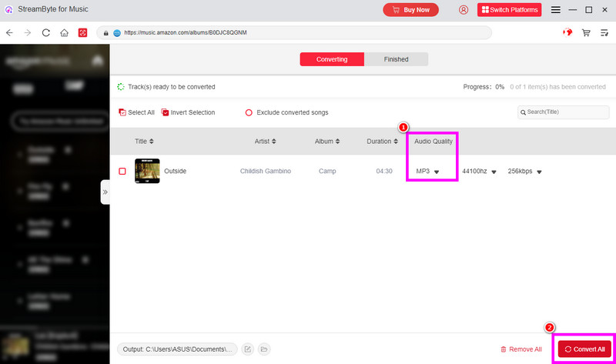Switch to the Converting tab
This screenshot has width=616, height=364.
tap(332, 59)
